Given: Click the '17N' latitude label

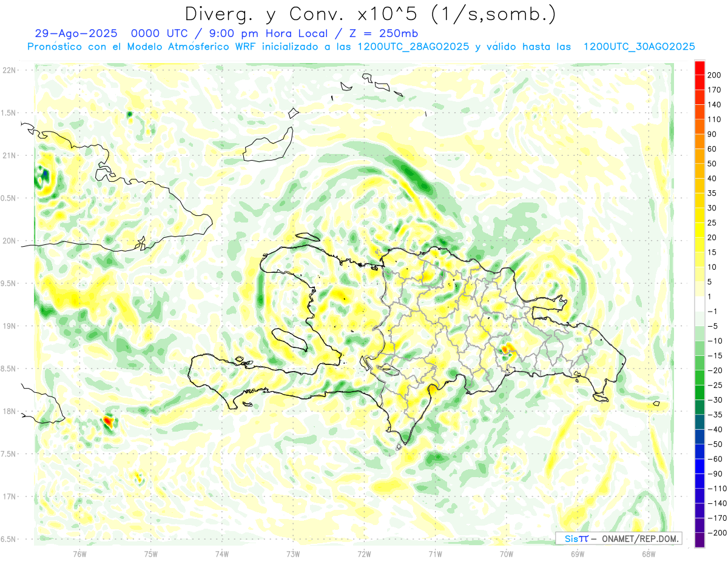Looking at the screenshot, I should tap(9, 497).
